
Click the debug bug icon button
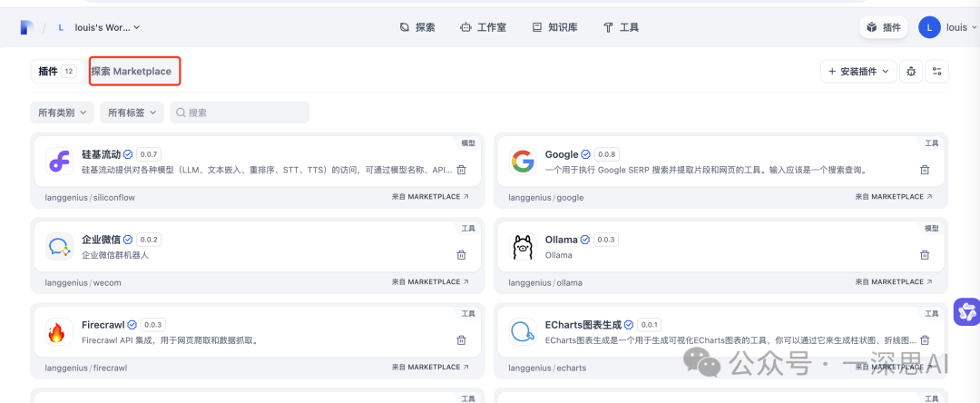click(911, 71)
